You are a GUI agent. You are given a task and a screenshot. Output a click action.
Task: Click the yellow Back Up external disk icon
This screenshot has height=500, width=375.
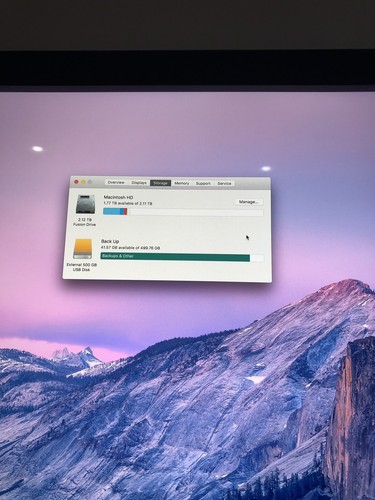pos(83,249)
